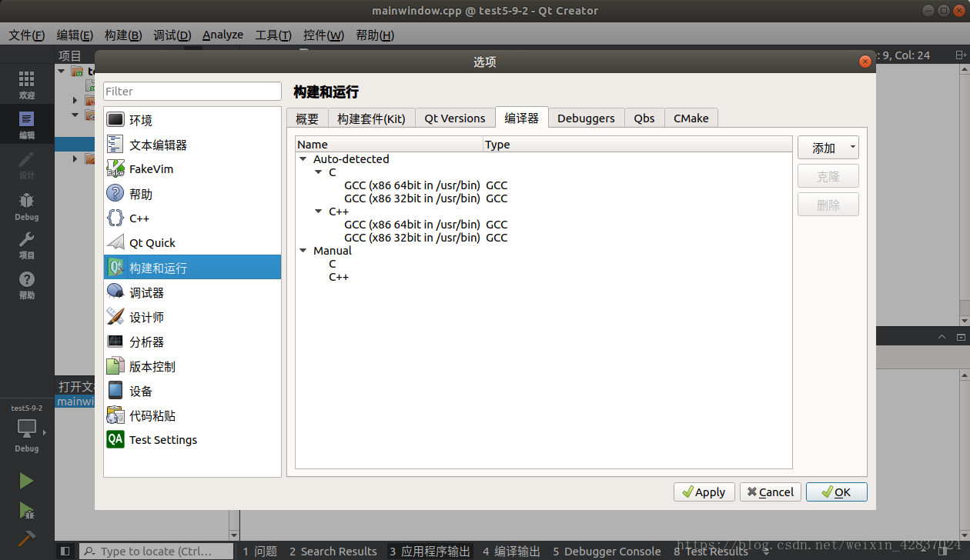Screen dimensions: 970x560
Task: Open the 控件(W) menu
Action: 323,35
